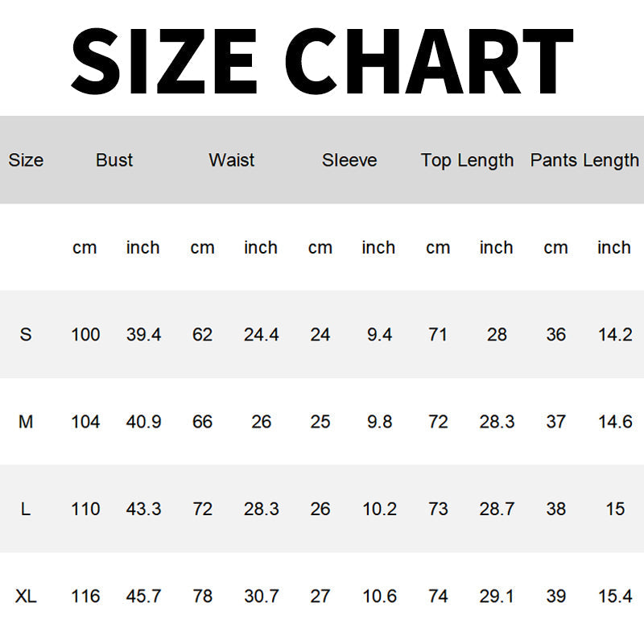The height and width of the screenshot is (644, 644).
Task: Select the 14.2 inch pants length value
Action: tap(615, 334)
